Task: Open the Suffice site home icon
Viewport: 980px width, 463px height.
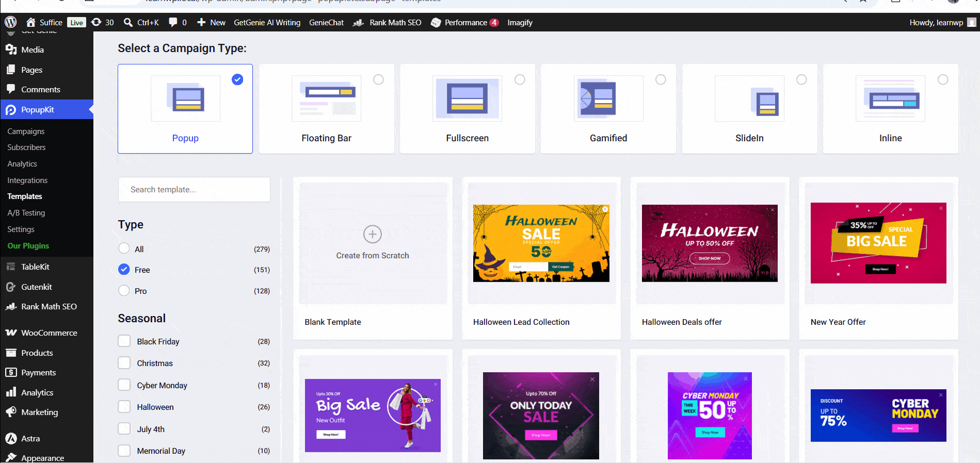Action: tap(31, 22)
